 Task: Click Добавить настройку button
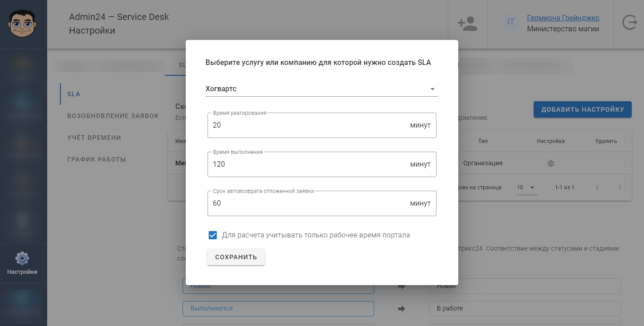pos(583,109)
